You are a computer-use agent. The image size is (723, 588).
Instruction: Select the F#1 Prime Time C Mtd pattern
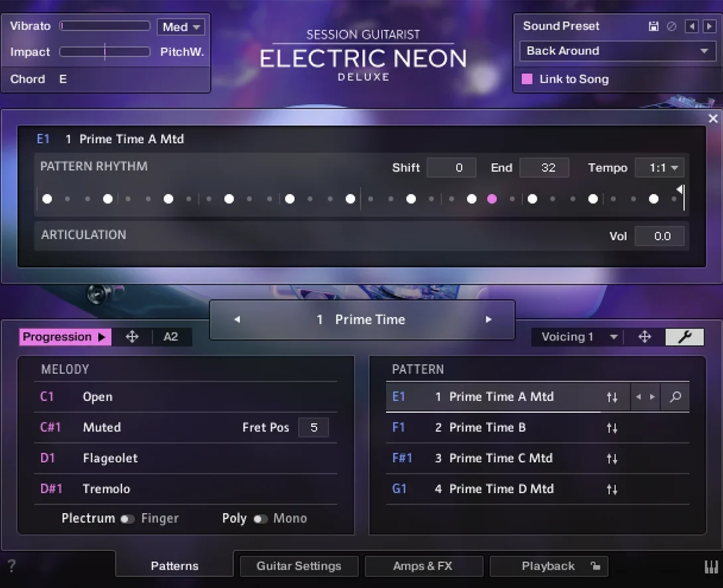(x=538, y=458)
